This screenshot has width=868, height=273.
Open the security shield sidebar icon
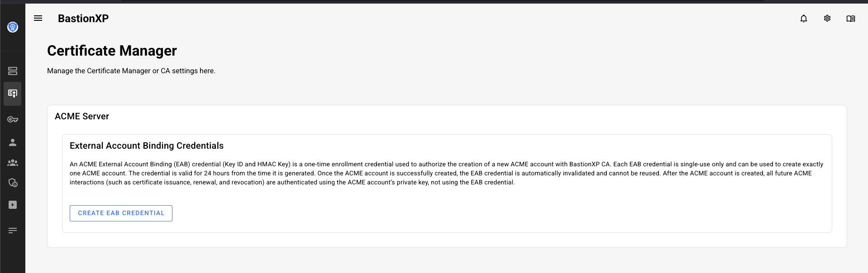click(12, 183)
